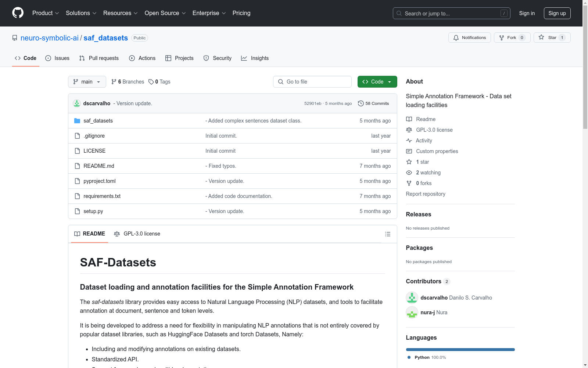Click the dscarvalho contributor avatar

412,298
